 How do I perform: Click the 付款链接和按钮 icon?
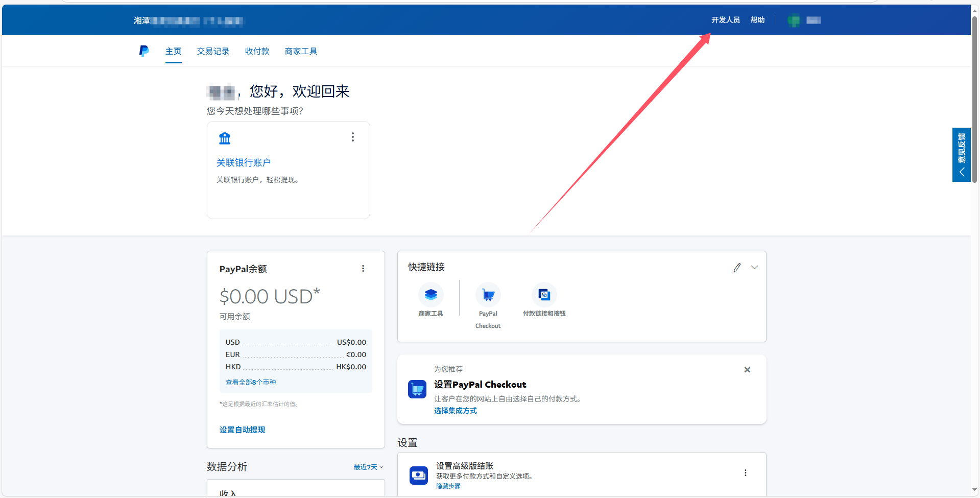point(544,295)
